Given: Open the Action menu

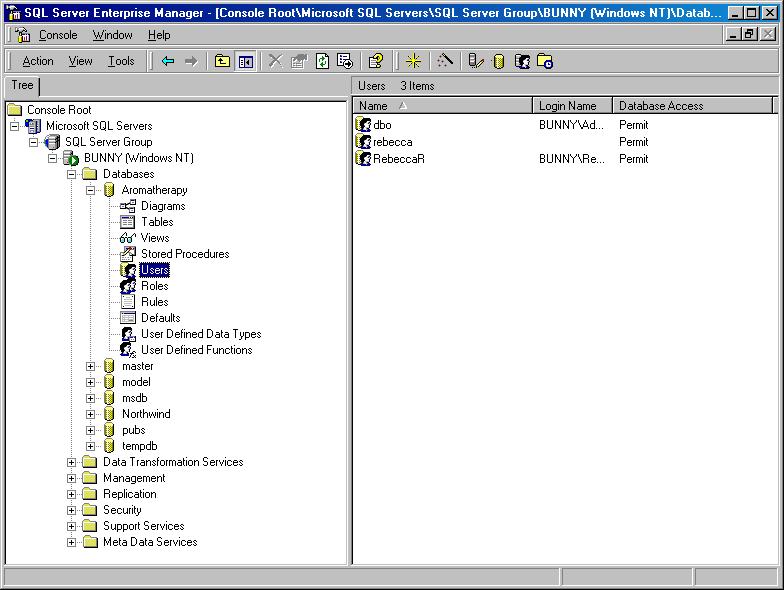Looking at the screenshot, I should pos(38,61).
